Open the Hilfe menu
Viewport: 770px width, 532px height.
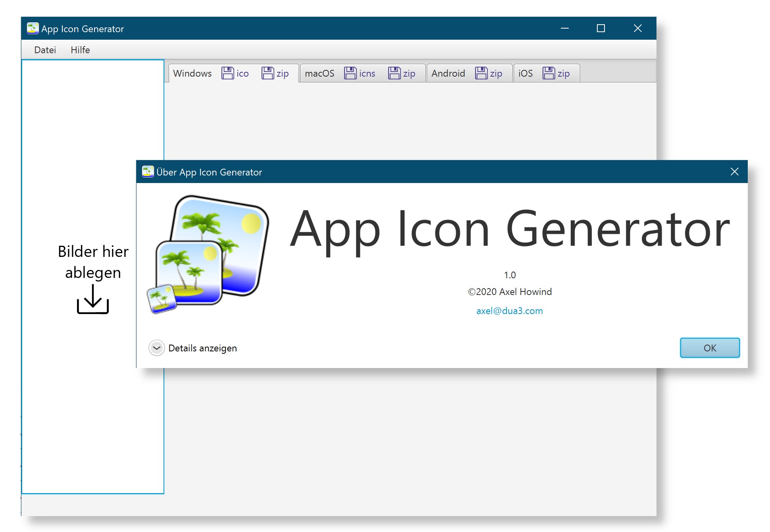(80, 50)
